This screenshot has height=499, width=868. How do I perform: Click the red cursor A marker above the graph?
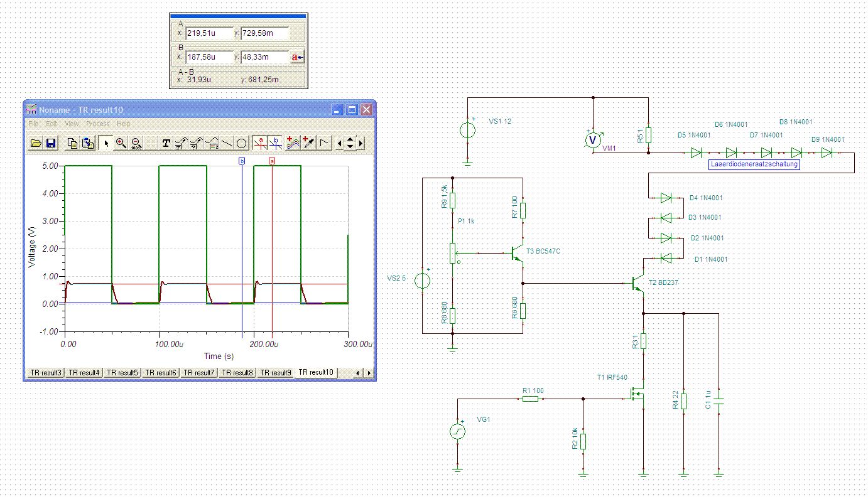pos(272,161)
